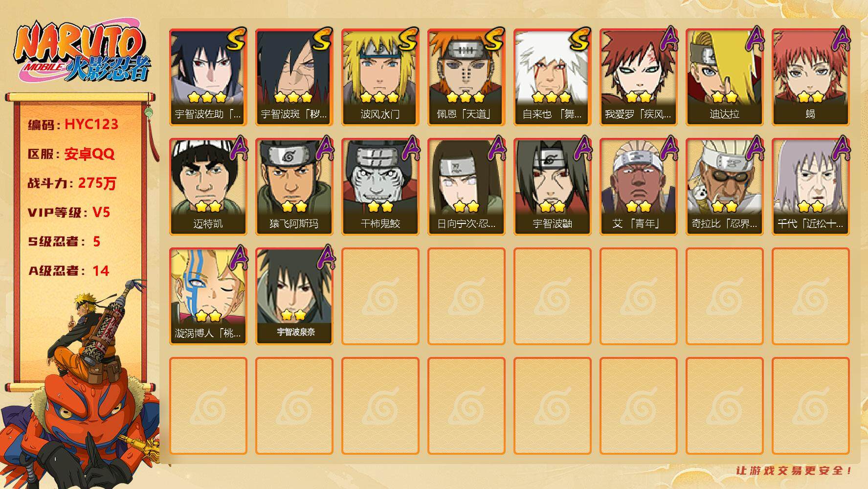Select the 蝎 ninja card
Screen dimensions: 868x489
coord(811,77)
